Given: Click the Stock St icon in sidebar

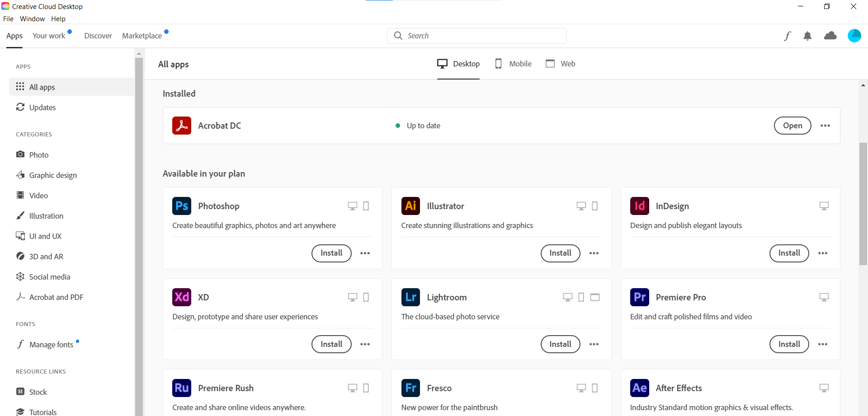Looking at the screenshot, I should click(x=20, y=392).
